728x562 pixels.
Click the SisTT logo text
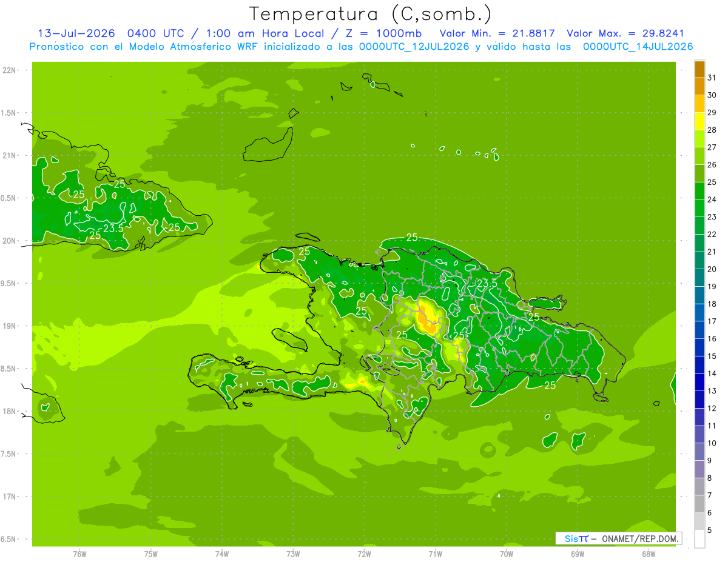click(x=576, y=538)
